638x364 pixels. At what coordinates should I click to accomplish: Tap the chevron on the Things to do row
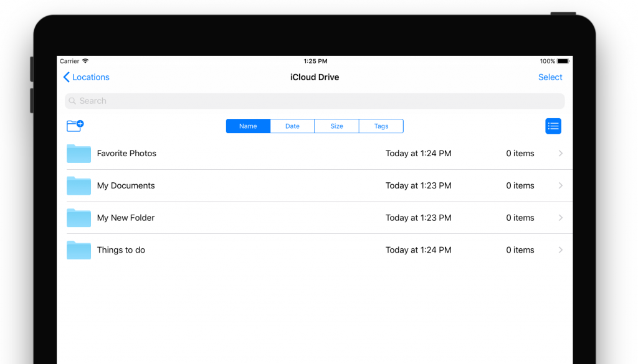[x=559, y=250]
